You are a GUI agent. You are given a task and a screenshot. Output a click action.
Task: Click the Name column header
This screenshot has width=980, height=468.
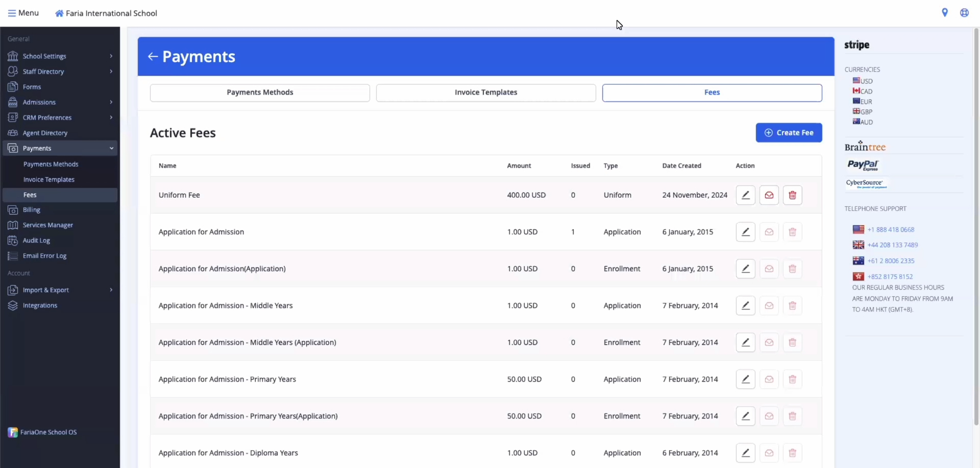pos(167,166)
